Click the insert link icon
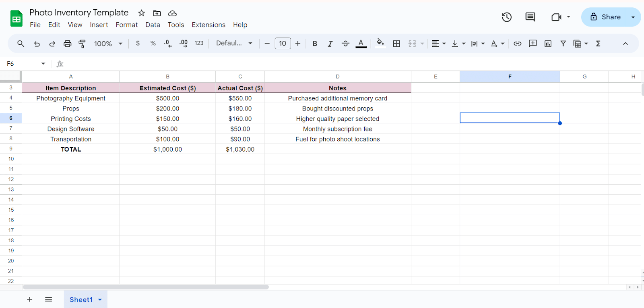 point(517,44)
